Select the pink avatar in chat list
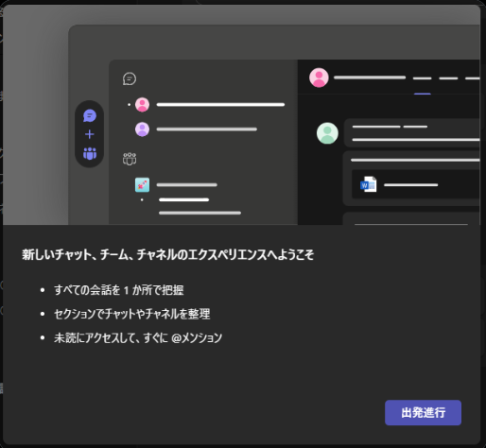486x448 pixels. 142,105
